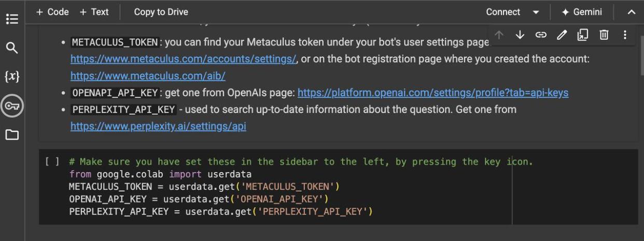Image resolution: width=644 pixels, height=241 pixels.
Task: Move cell up with arrow icon
Action: [x=499, y=35]
